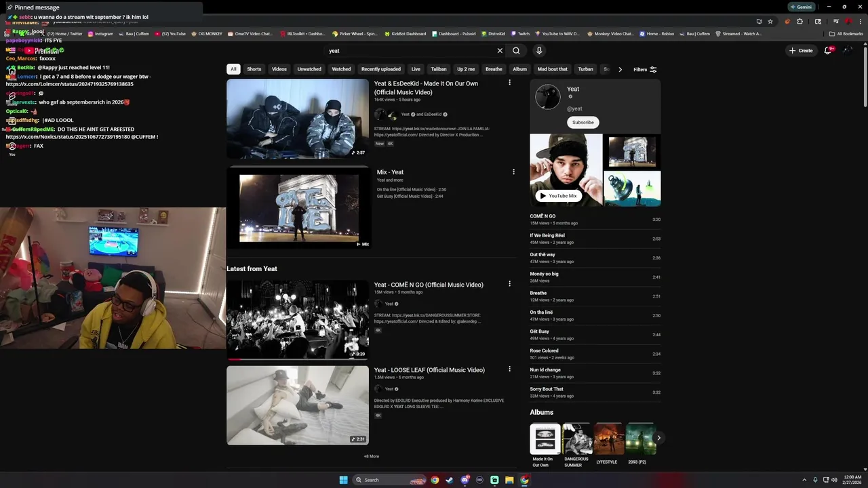Select the Breathe chip
Screen dimensions: 868x488
(494, 69)
